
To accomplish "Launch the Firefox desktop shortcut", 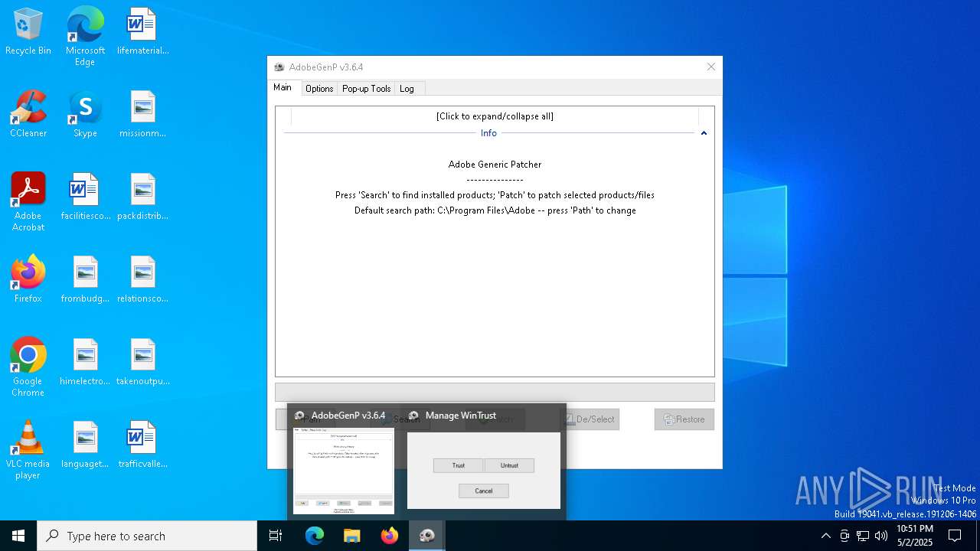I will click(x=28, y=280).
